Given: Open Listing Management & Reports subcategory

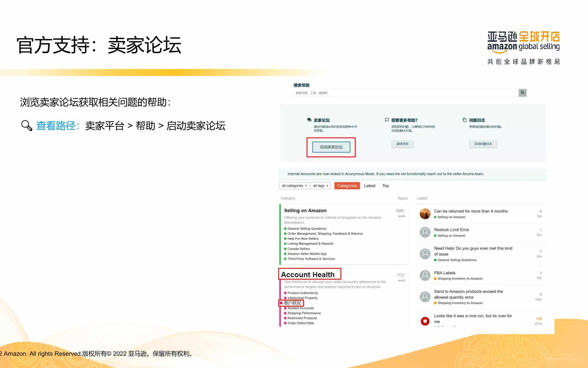Looking at the screenshot, I should (310, 244).
